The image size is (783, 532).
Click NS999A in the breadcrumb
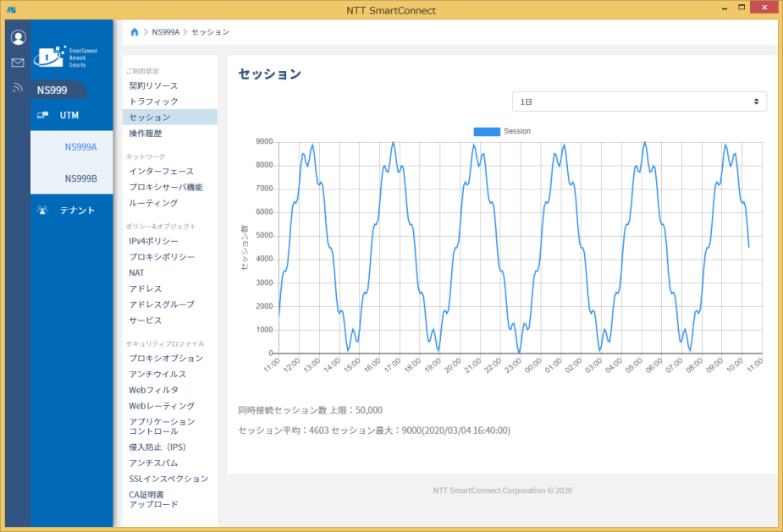pos(165,32)
